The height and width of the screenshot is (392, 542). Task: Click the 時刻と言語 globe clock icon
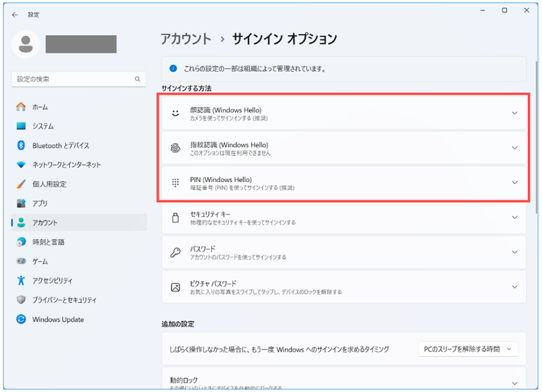(x=21, y=242)
